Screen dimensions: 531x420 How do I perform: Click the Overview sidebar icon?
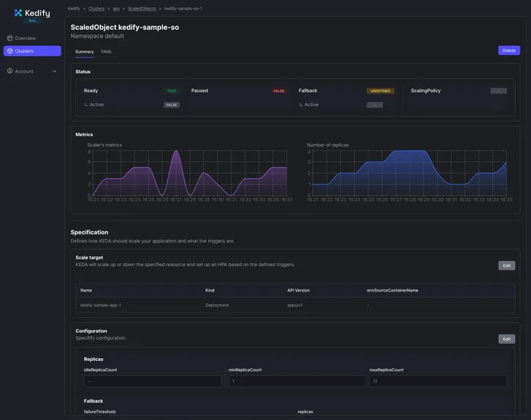pos(10,38)
